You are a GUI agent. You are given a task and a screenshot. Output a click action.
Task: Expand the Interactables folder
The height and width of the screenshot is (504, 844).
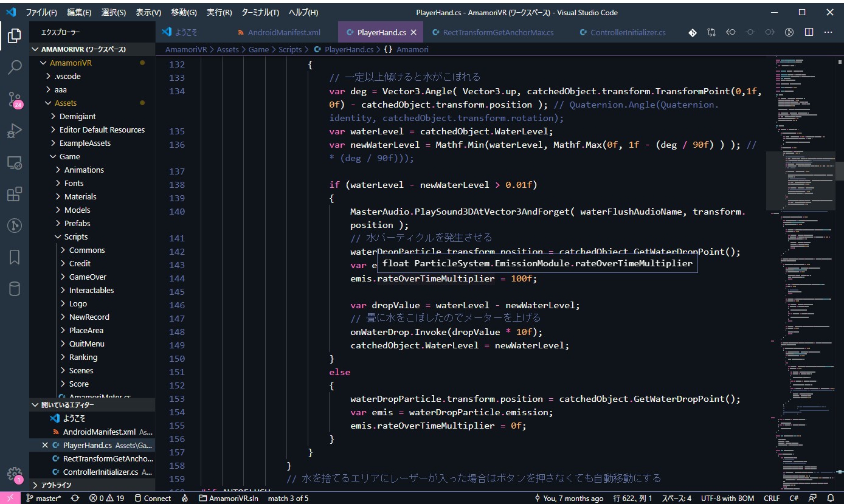click(x=91, y=290)
